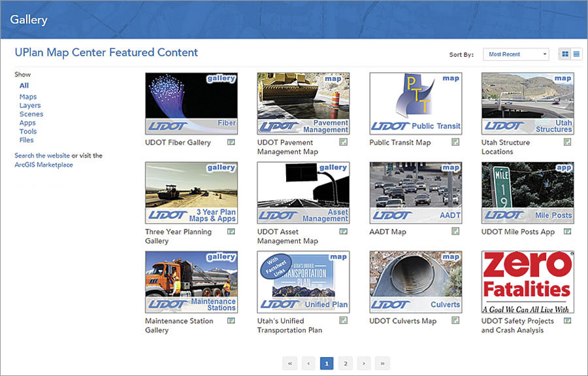Filter content by Files

(26, 141)
